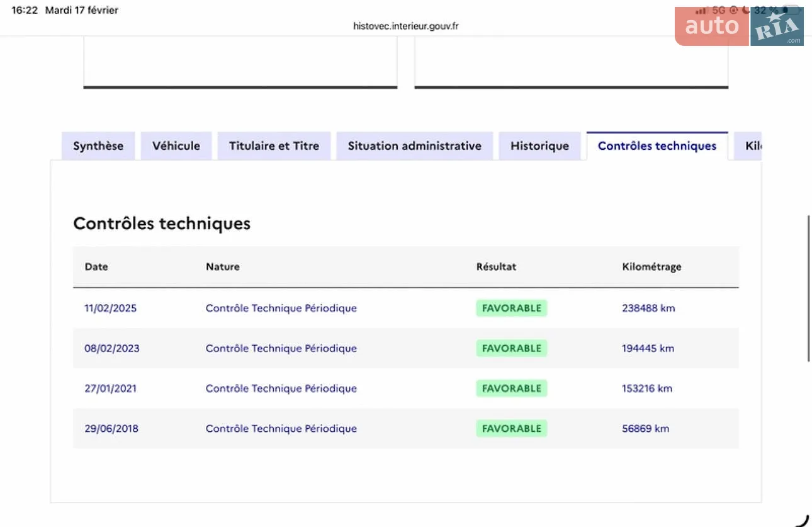Click the FAVORABLE badge for 08/02/2023
The width and height of the screenshot is (812, 527).
(512, 348)
